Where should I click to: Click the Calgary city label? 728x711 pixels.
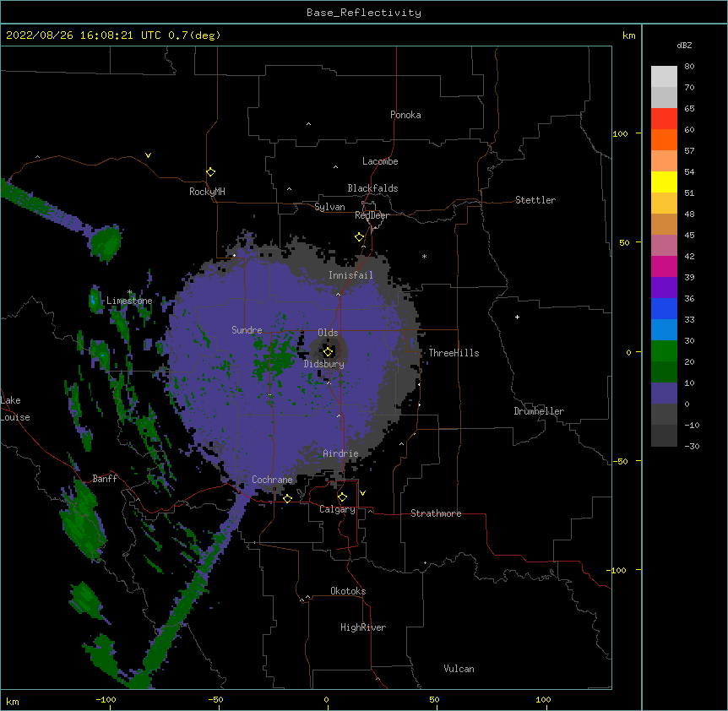337,509
